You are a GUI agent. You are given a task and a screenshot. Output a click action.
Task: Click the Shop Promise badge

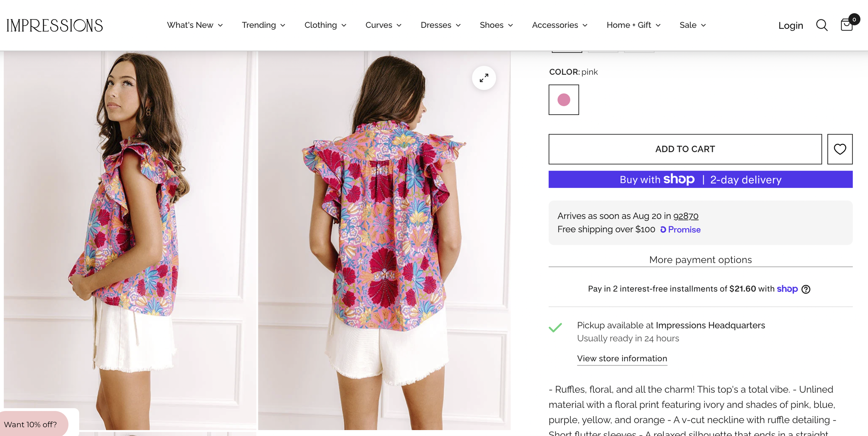tap(680, 230)
